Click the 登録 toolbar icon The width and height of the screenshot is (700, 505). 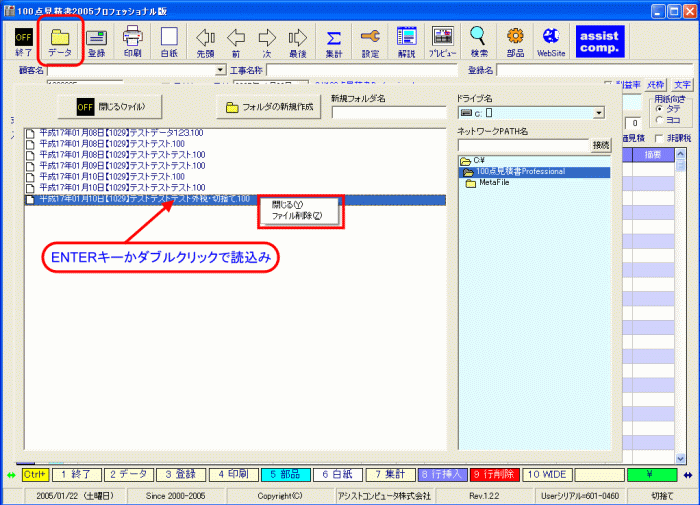tap(96, 42)
